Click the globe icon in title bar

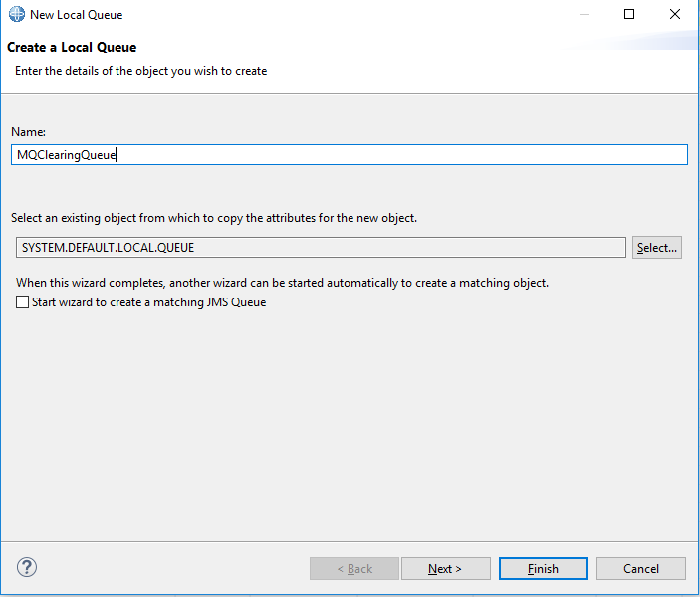(x=16, y=15)
